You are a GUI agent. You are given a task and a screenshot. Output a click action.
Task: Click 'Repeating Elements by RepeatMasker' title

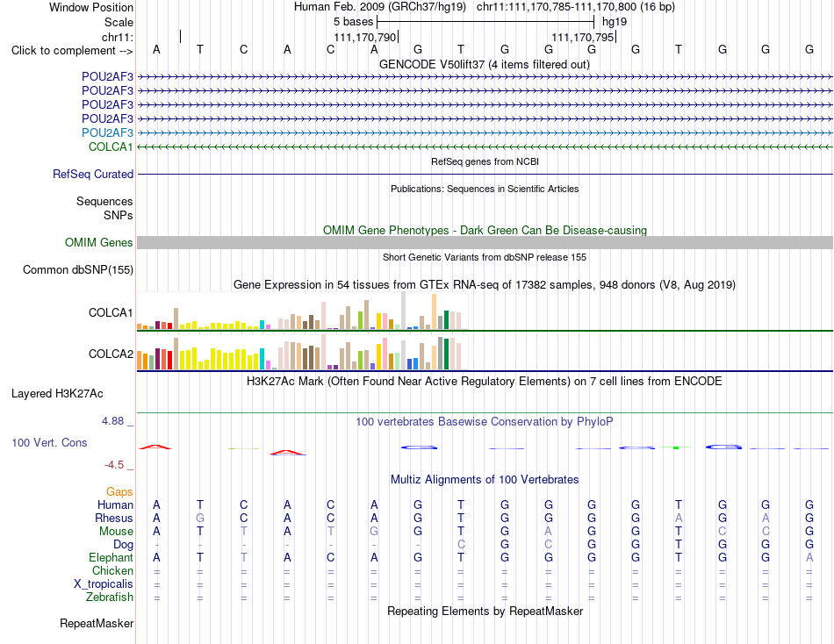[x=485, y=611]
